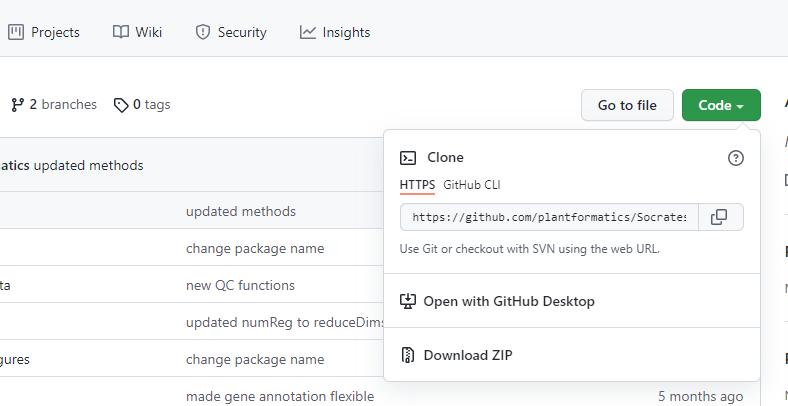
Task: Click the terminal Clone icon
Action: point(408,158)
